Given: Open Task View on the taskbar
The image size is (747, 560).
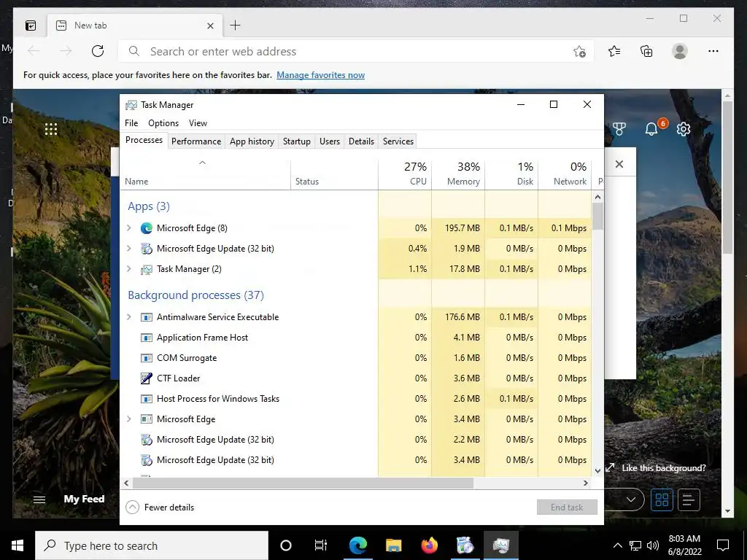Looking at the screenshot, I should pyautogui.click(x=321, y=545).
